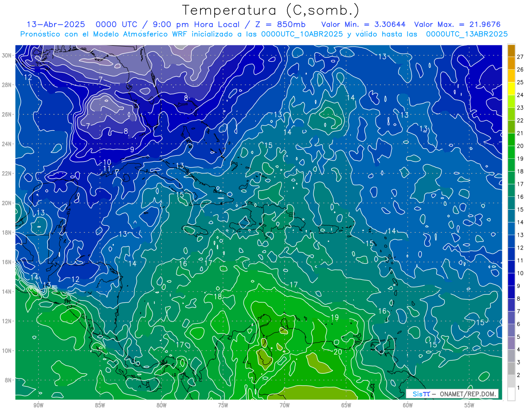Click the "0000UTC_10ABR2025" initialization time
Screen dimensions: 532x411
[302, 34]
